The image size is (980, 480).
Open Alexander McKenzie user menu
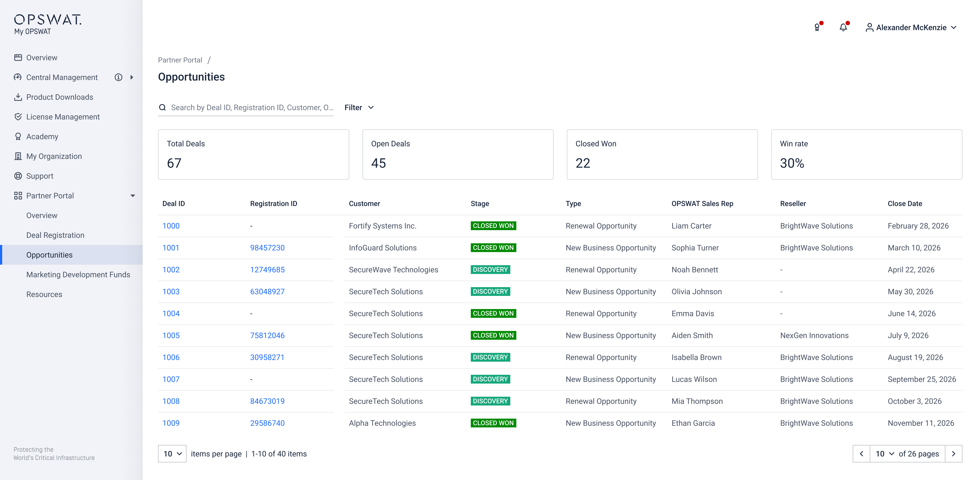tap(911, 27)
